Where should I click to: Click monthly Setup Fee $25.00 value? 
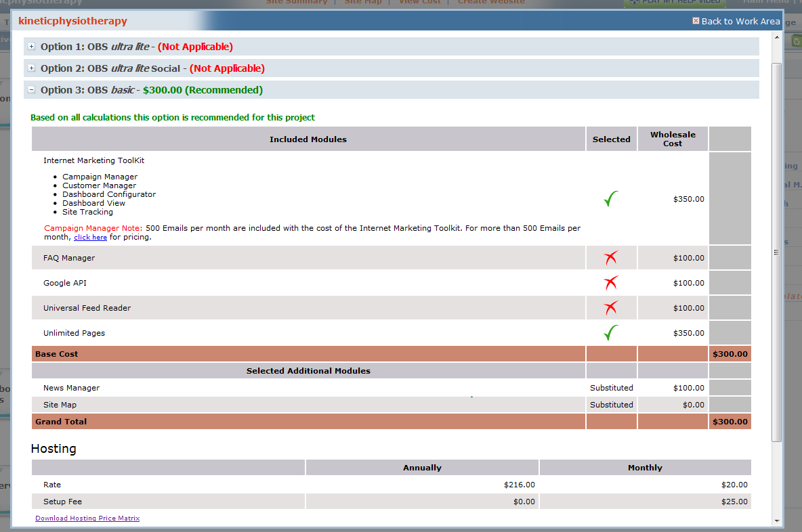pyautogui.click(x=734, y=502)
